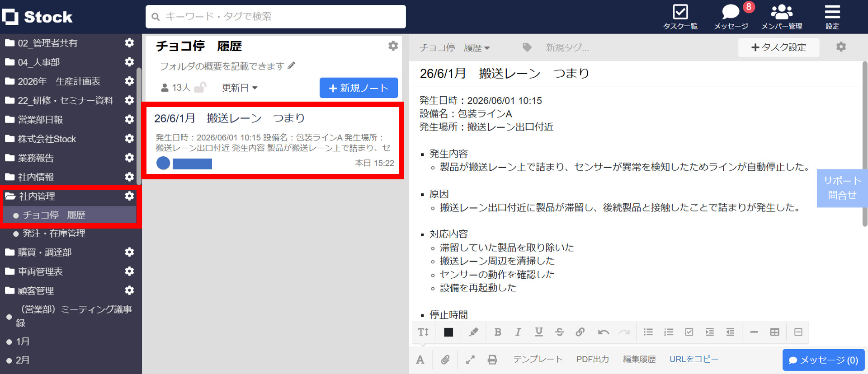Image resolution: width=868 pixels, height=374 pixels.
Task: Print the note
Action: coord(492,360)
